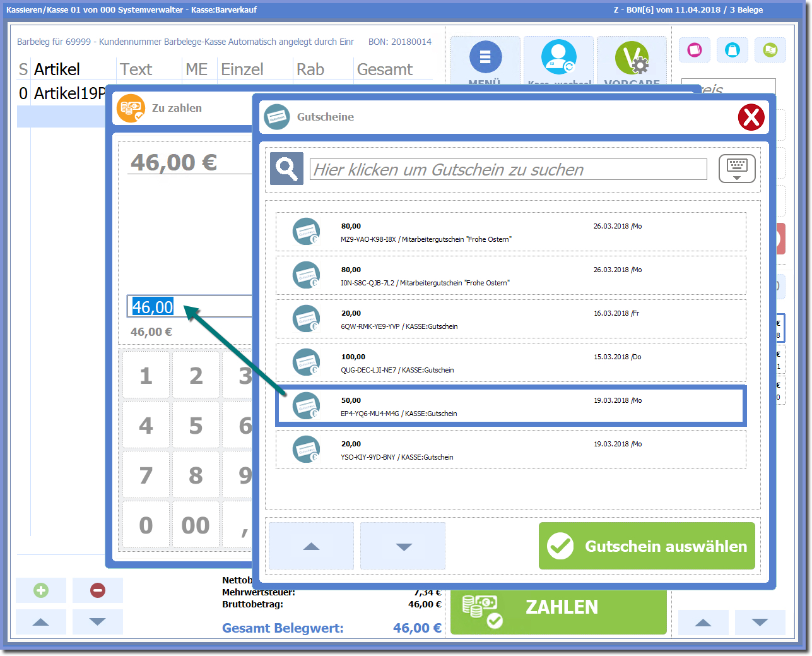Click the magnifier search icon in Gutscheine

click(x=286, y=169)
